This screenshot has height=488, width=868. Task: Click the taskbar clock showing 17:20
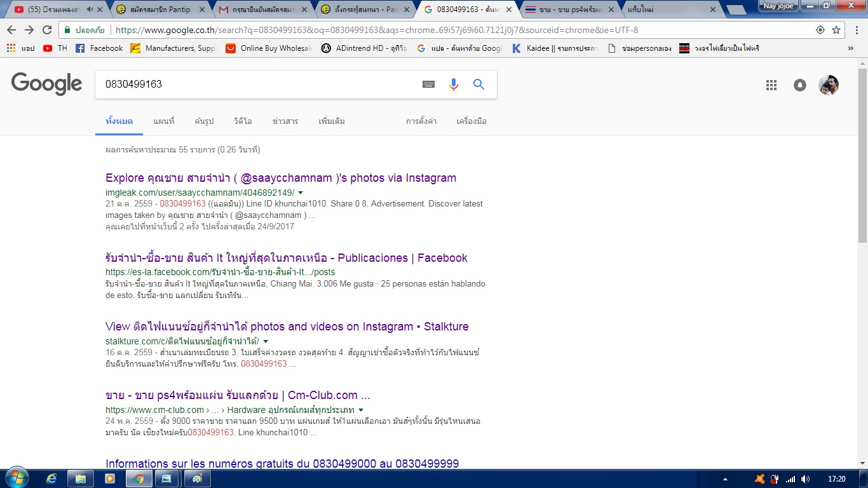(x=837, y=479)
